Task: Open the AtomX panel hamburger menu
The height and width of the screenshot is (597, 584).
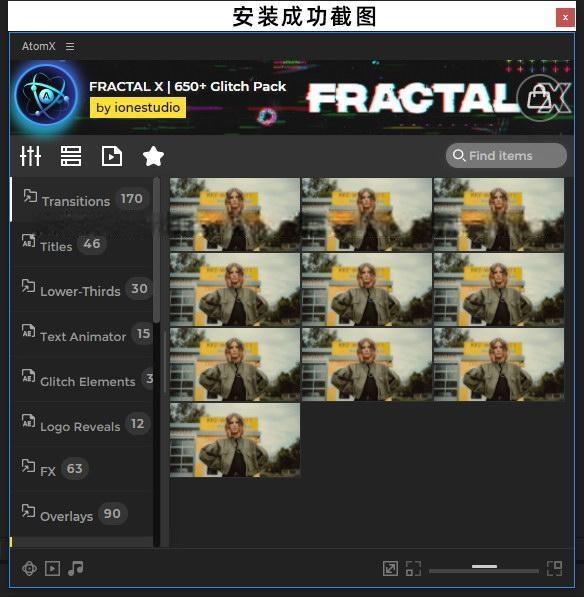Action: [70, 46]
